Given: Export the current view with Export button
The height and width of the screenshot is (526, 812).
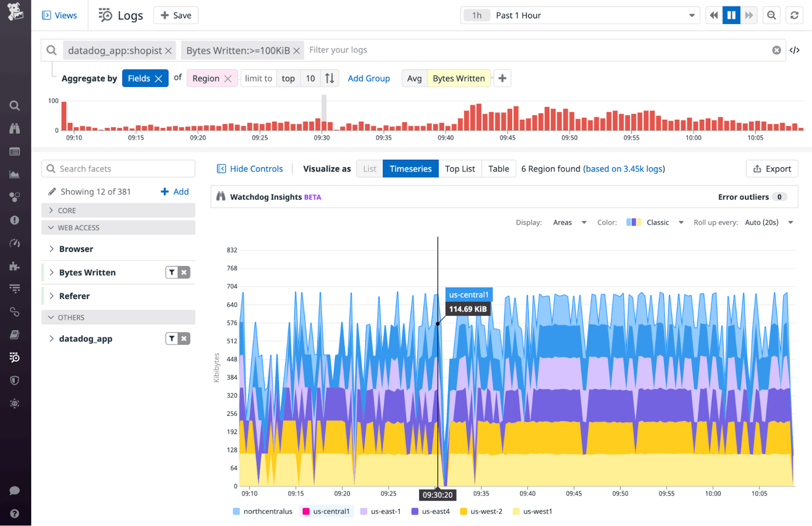Looking at the screenshot, I should [772, 168].
